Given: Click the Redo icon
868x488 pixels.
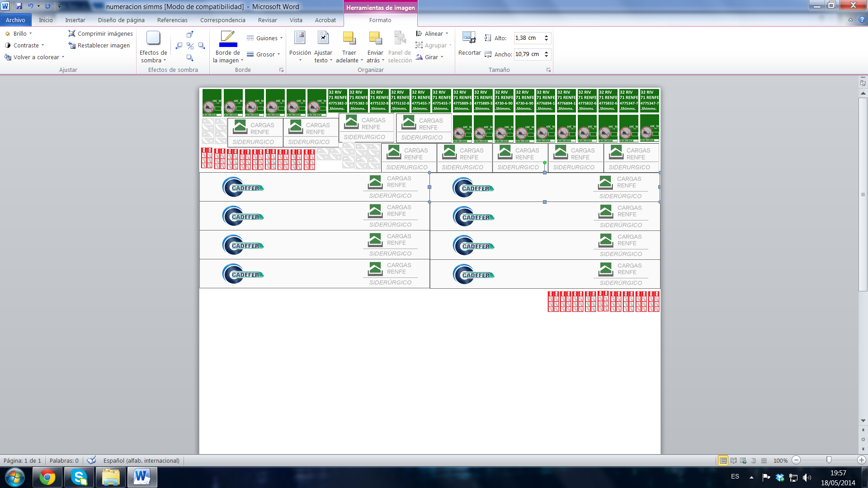Looking at the screenshot, I should 47,6.
